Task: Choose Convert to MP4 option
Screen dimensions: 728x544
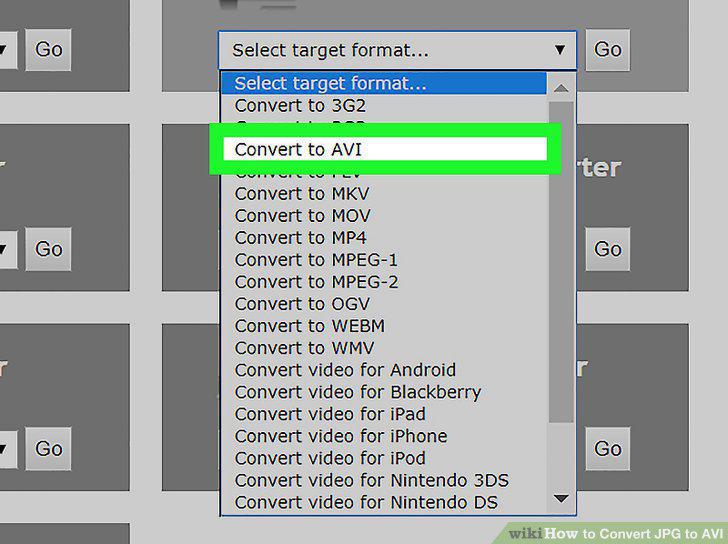Action: point(385,238)
